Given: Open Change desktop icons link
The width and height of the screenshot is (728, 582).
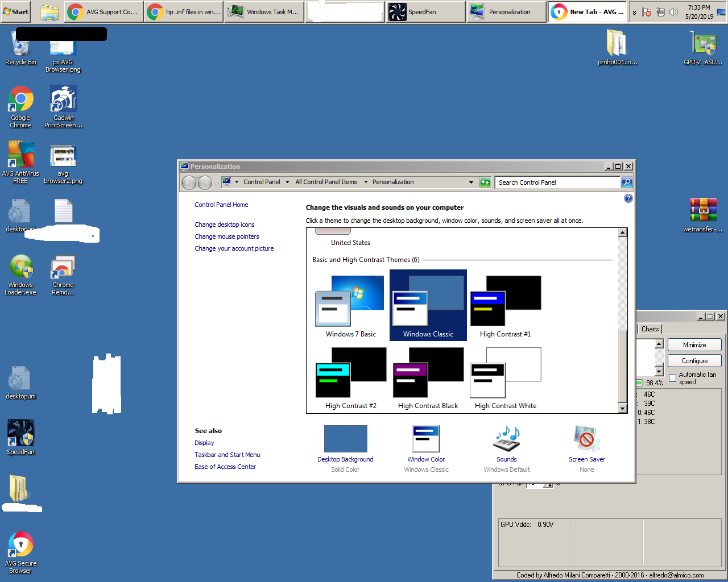Looking at the screenshot, I should pyautogui.click(x=225, y=225).
